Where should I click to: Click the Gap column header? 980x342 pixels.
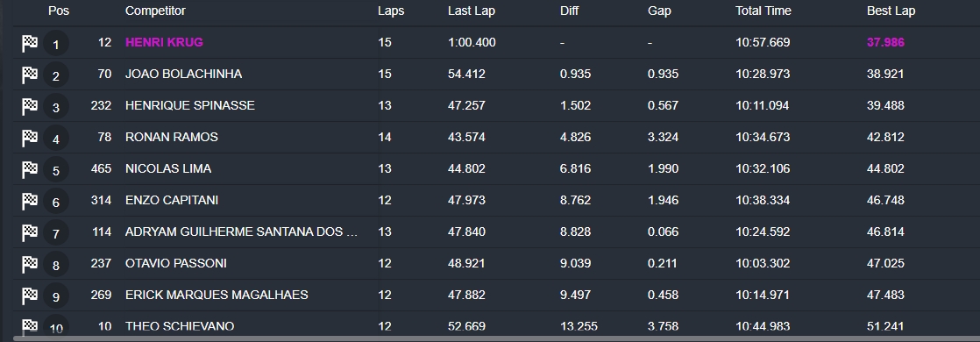click(x=659, y=11)
